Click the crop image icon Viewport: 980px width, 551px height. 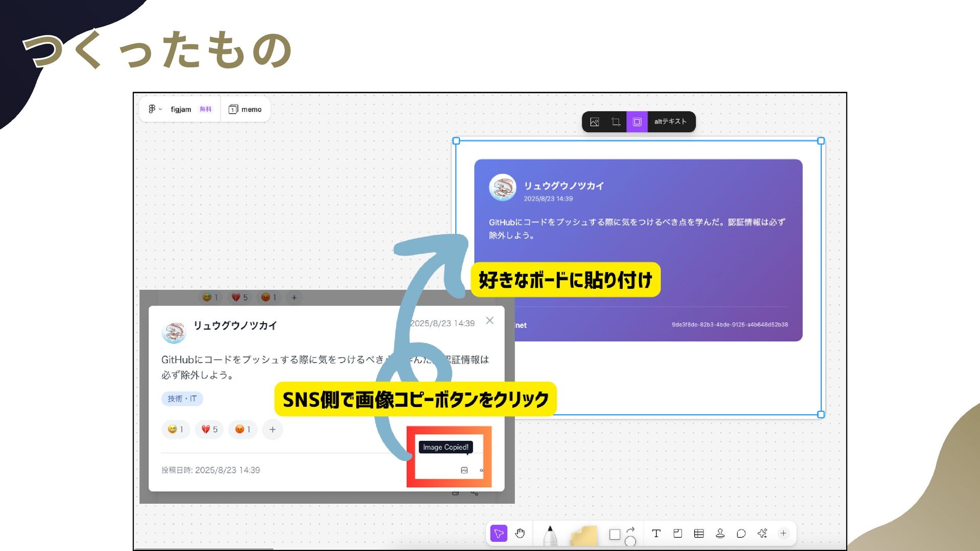coord(616,122)
